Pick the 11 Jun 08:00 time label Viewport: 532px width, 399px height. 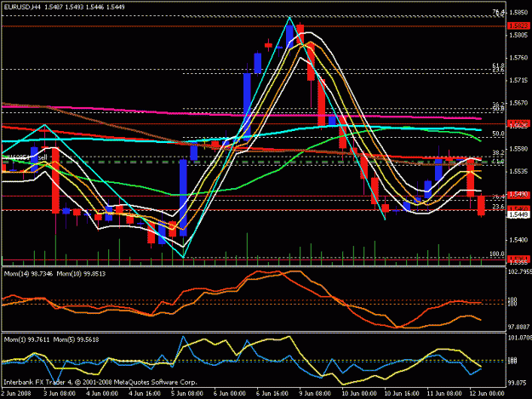443,394
